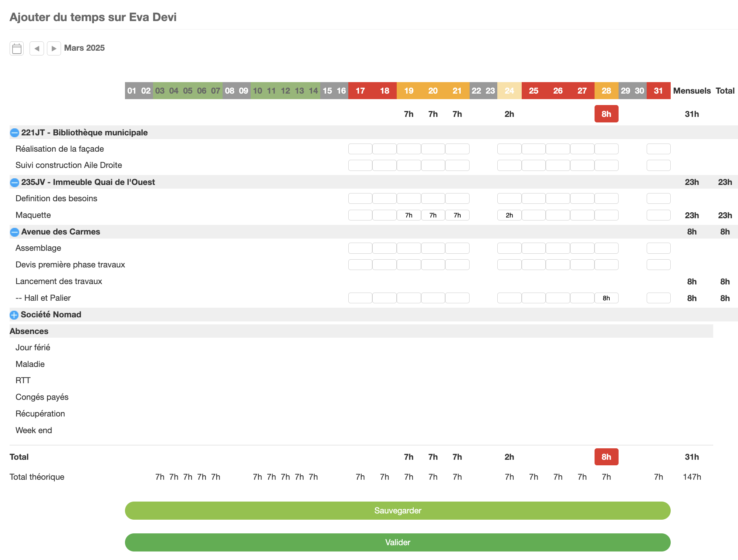Click Assemblage field for day 31
738x560 pixels.
(x=659, y=248)
